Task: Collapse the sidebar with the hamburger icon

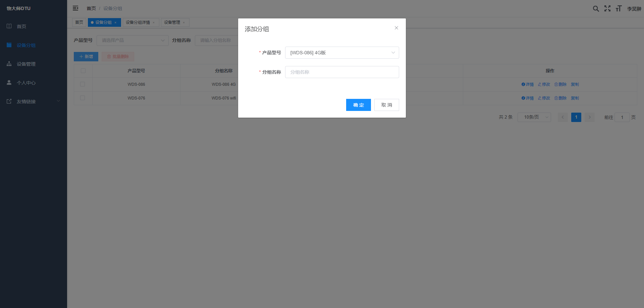Action: [75, 8]
